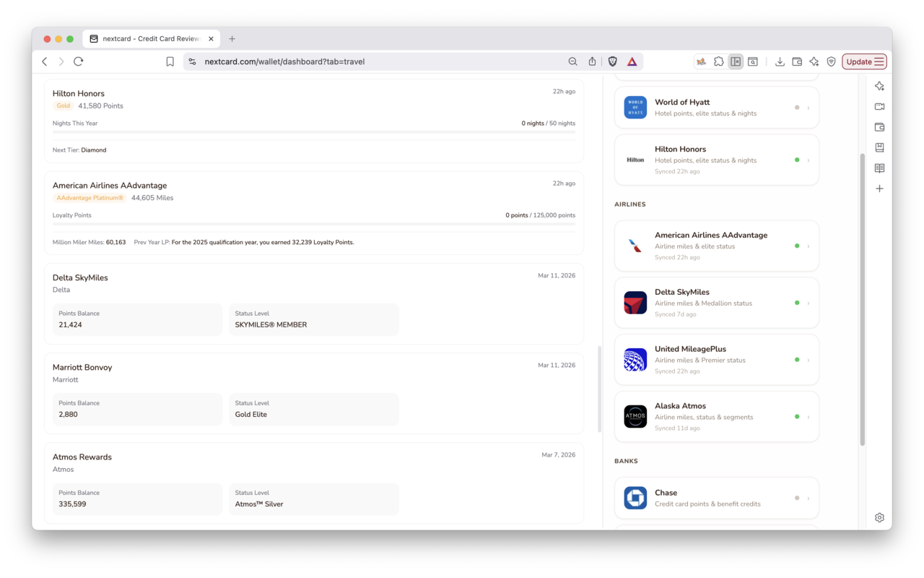Open the Atmos Rewards card title
Image resolution: width=924 pixels, height=578 pixels.
82,457
